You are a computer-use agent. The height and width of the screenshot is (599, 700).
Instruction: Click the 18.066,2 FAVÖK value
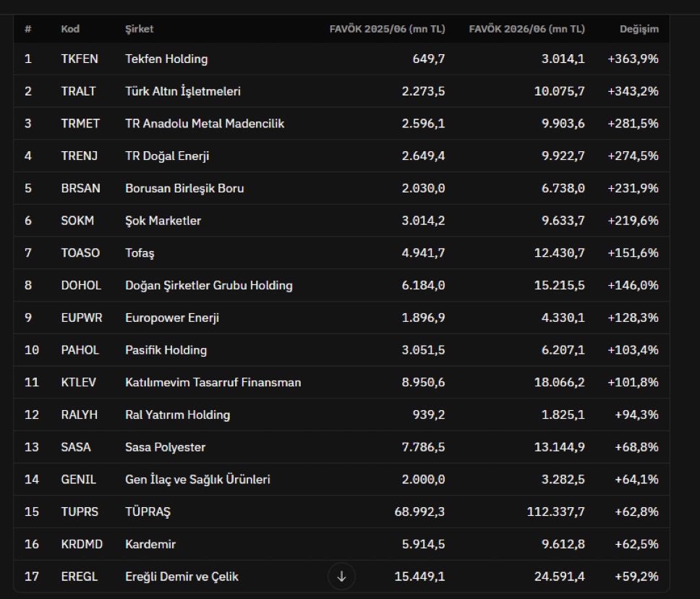pyautogui.click(x=560, y=383)
